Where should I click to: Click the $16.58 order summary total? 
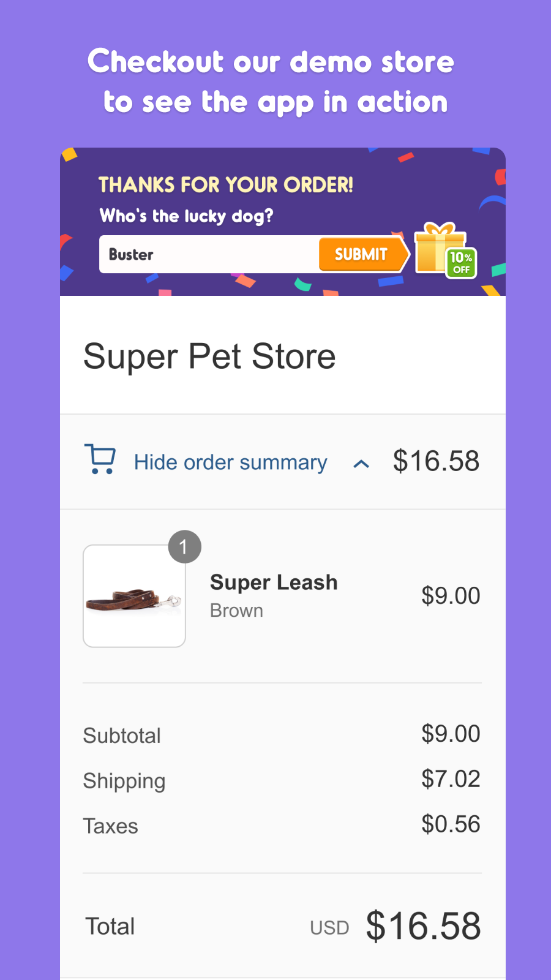point(436,461)
